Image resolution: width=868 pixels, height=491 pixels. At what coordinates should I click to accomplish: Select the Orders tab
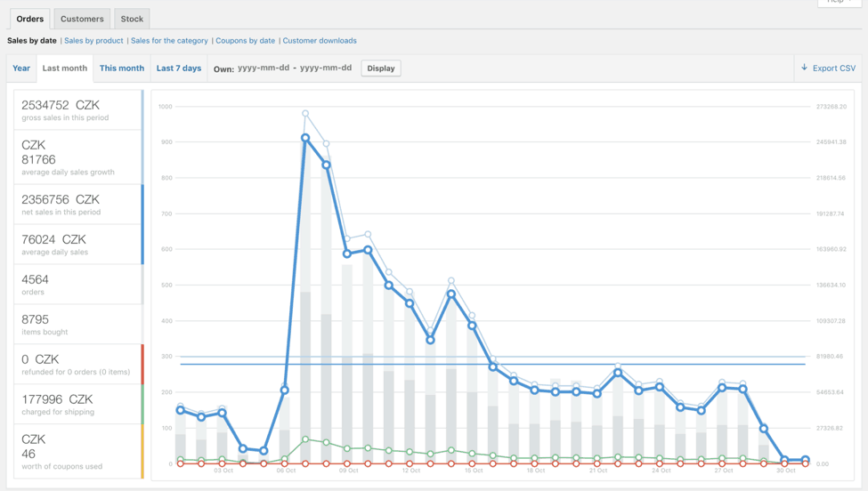pos(29,19)
